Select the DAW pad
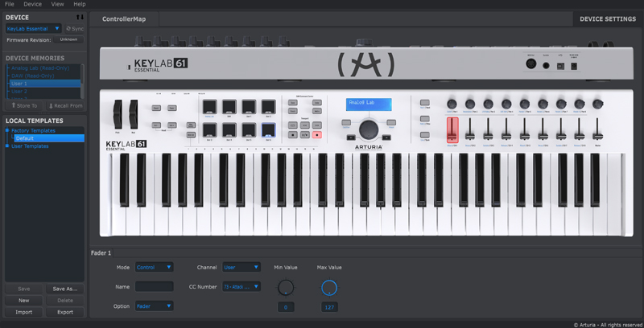This screenshot has width=644, height=328. [x=229, y=107]
